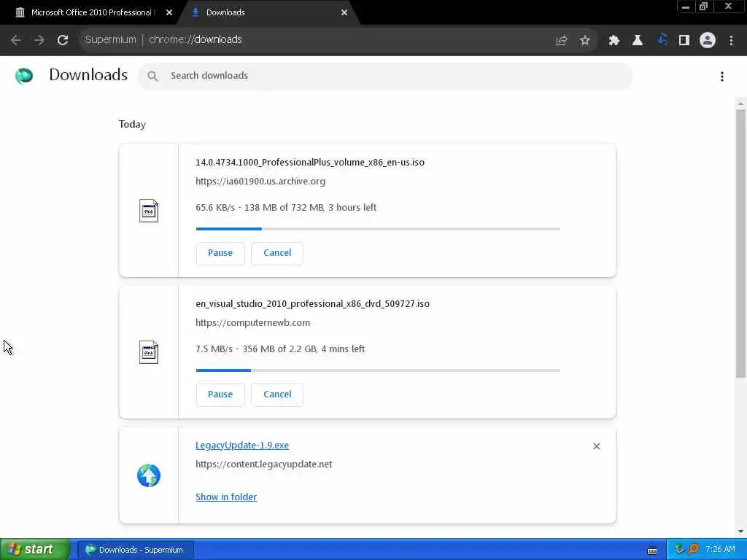Open the Windows start menu
747x560 pixels.
(34, 550)
